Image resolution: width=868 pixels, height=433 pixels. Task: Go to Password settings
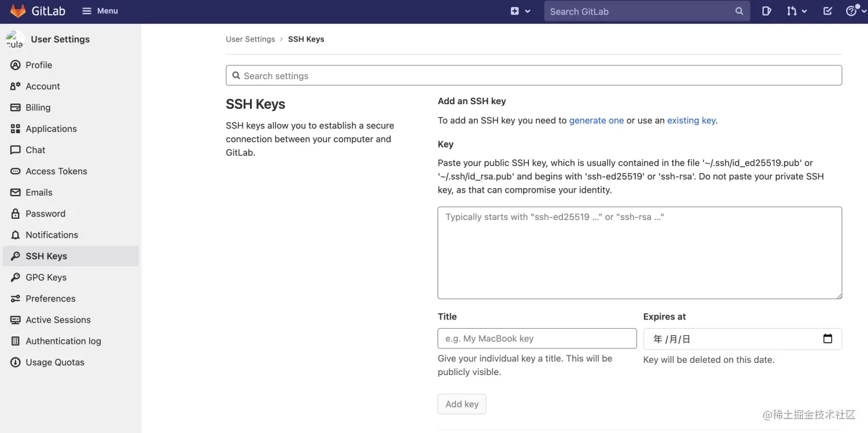[x=45, y=214]
